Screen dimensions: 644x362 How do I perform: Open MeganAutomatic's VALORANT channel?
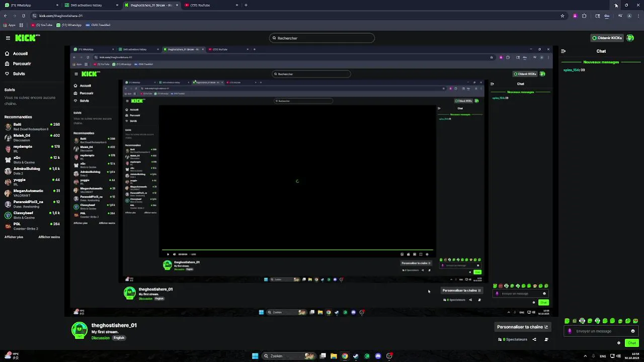[32, 193]
